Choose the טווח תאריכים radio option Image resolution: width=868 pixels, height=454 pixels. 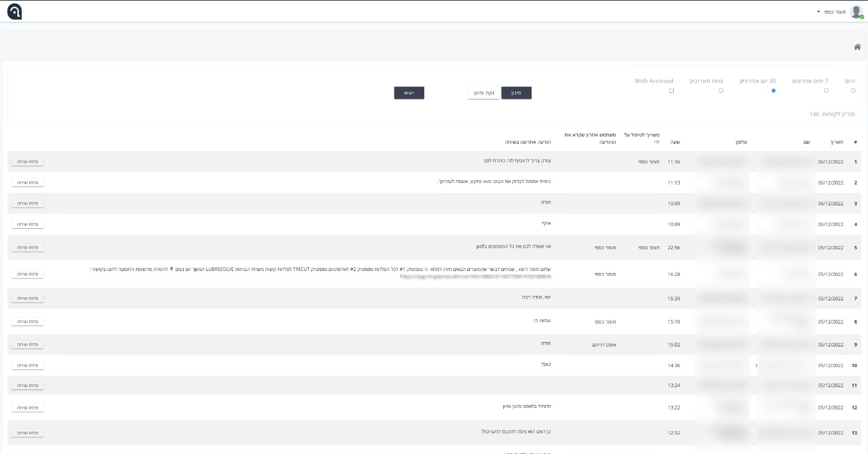720,91
